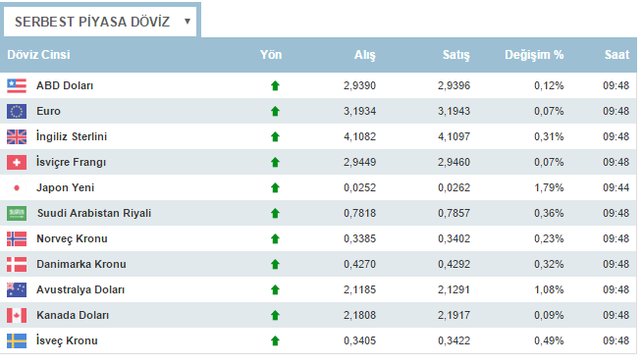Click the Norwegian flag icon
The height and width of the screenshot is (364, 642).
pos(17,238)
